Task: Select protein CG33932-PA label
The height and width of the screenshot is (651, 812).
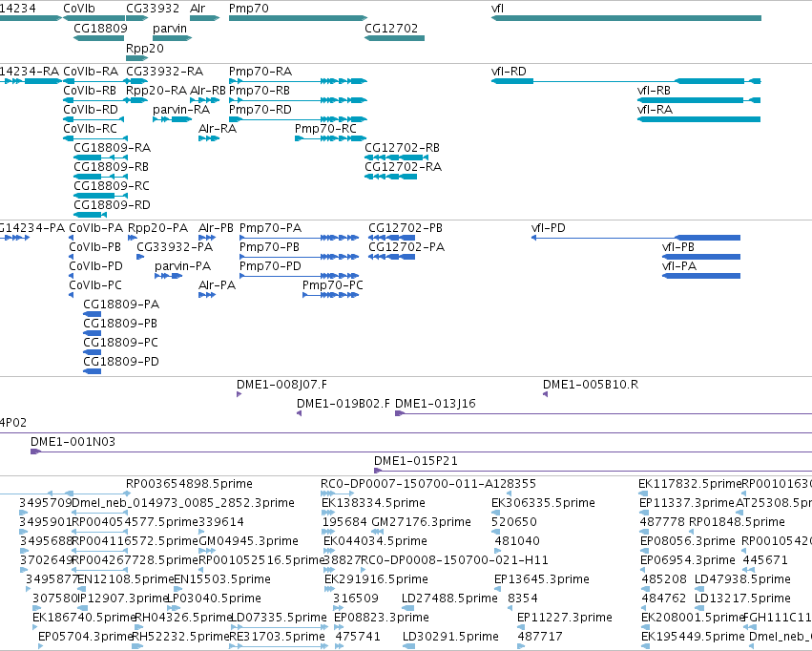Action: coord(175,247)
